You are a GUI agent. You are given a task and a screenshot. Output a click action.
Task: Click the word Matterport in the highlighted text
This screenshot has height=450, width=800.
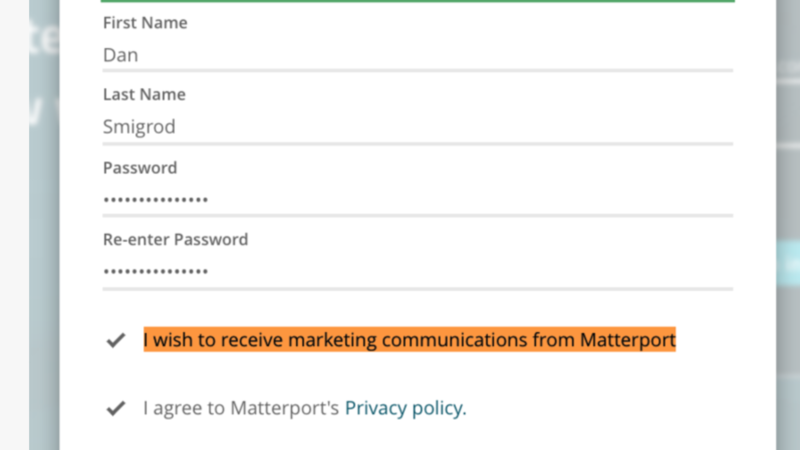(x=627, y=340)
